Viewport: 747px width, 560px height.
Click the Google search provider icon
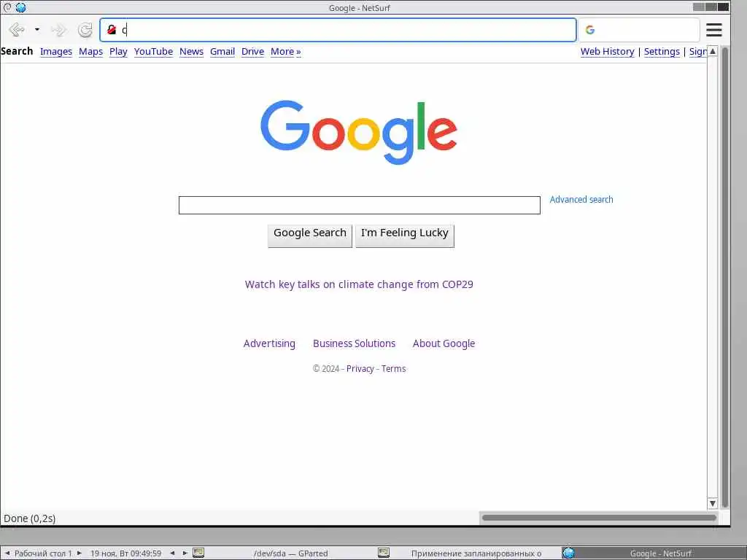click(x=590, y=30)
